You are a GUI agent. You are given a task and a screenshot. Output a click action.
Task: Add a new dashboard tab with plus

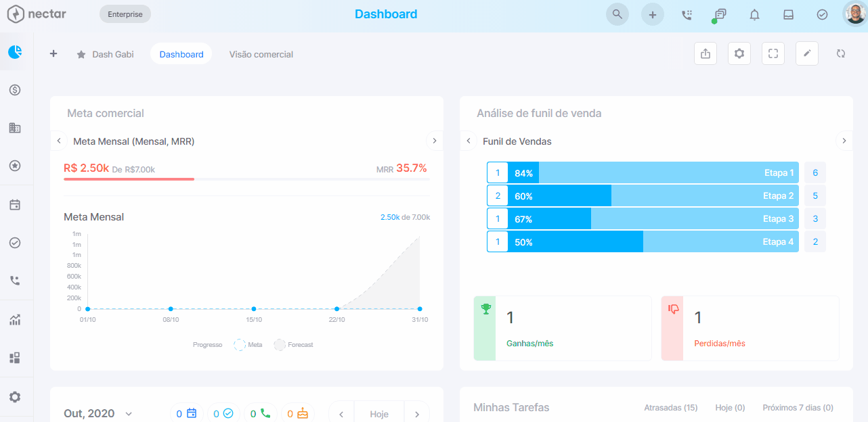53,53
